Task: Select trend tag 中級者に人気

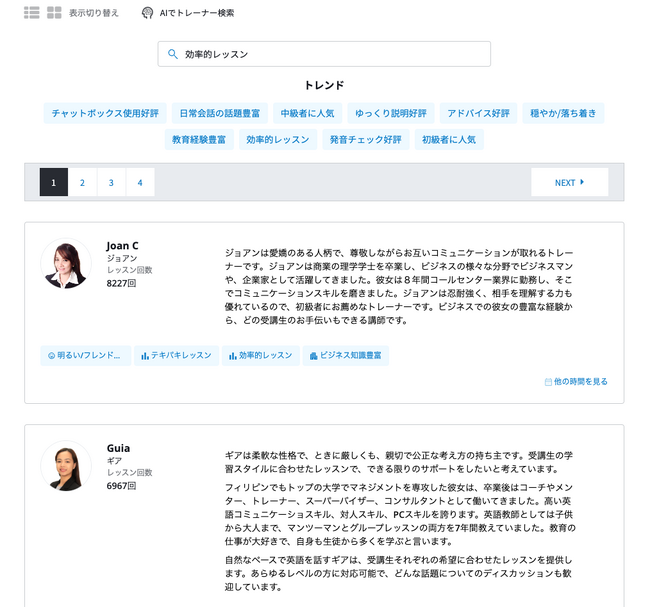Action: coord(308,113)
